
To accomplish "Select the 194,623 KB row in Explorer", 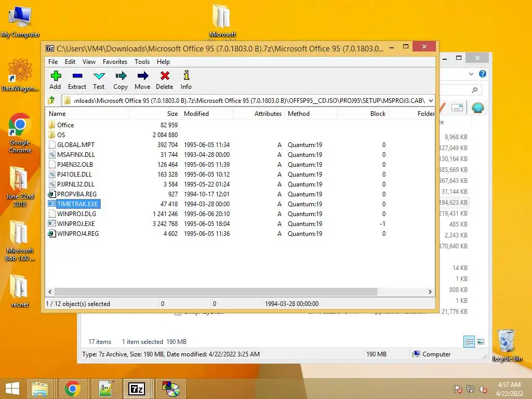I will click(455, 203).
